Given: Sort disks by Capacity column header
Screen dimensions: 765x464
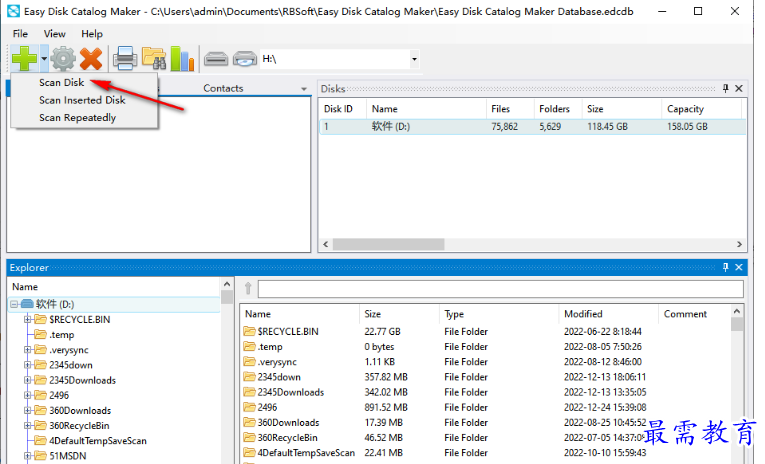Looking at the screenshot, I should [702, 109].
